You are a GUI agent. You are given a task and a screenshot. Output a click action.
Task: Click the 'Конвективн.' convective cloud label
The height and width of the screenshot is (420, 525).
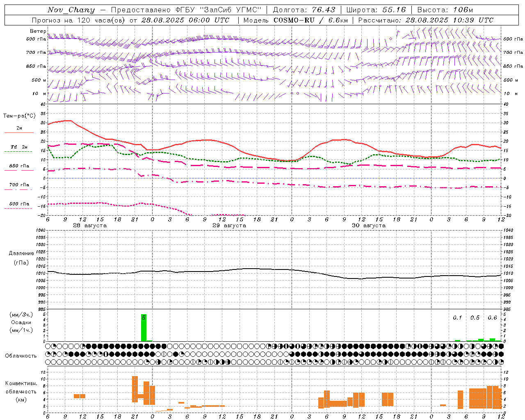(21, 383)
